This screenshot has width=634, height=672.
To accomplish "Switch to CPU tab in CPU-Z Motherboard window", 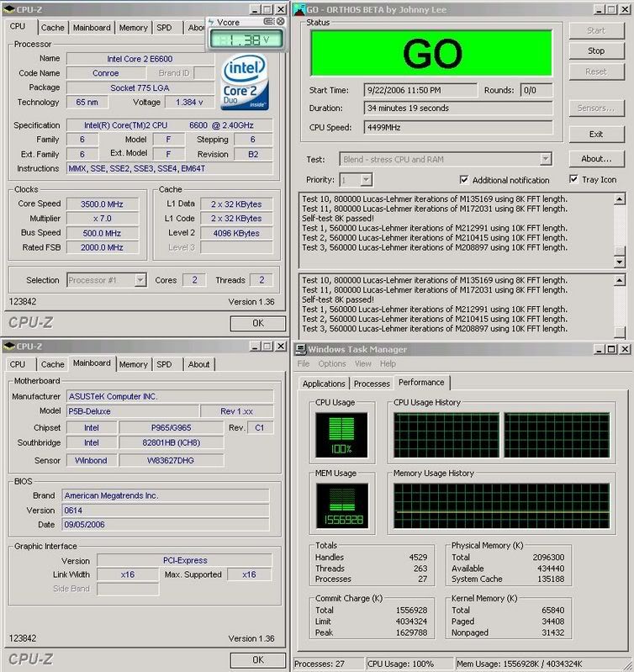I will pyautogui.click(x=18, y=364).
